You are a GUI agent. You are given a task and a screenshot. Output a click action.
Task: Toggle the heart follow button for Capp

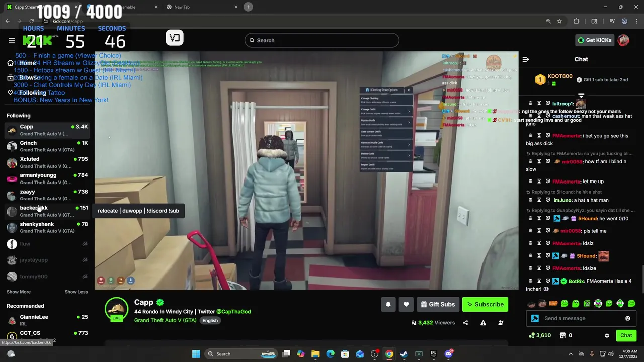point(406,304)
